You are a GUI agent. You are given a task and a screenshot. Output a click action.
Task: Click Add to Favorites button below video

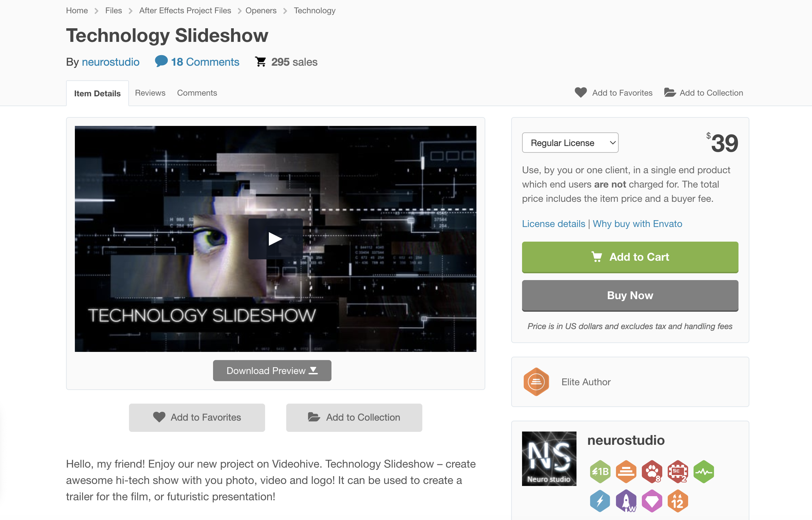(197, 418)
